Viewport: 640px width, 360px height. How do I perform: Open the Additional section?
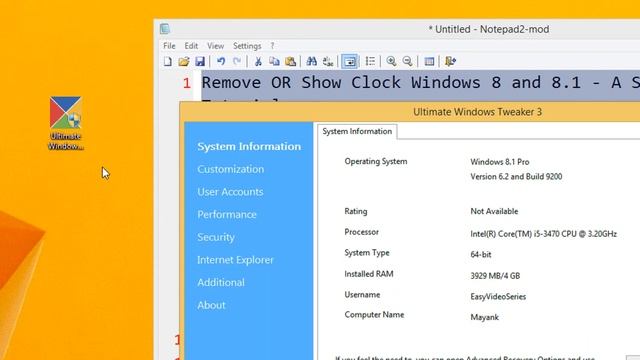(x=221, y=282)
